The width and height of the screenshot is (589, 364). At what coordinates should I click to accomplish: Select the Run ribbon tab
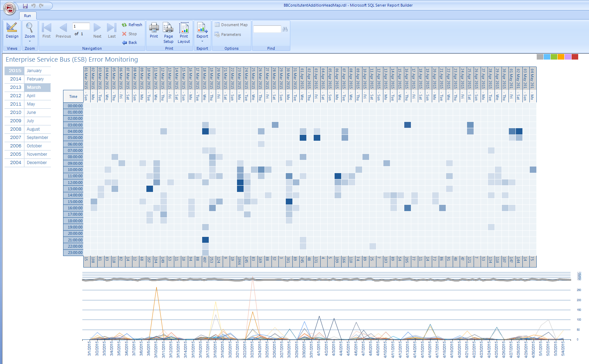tap(28, 16)
